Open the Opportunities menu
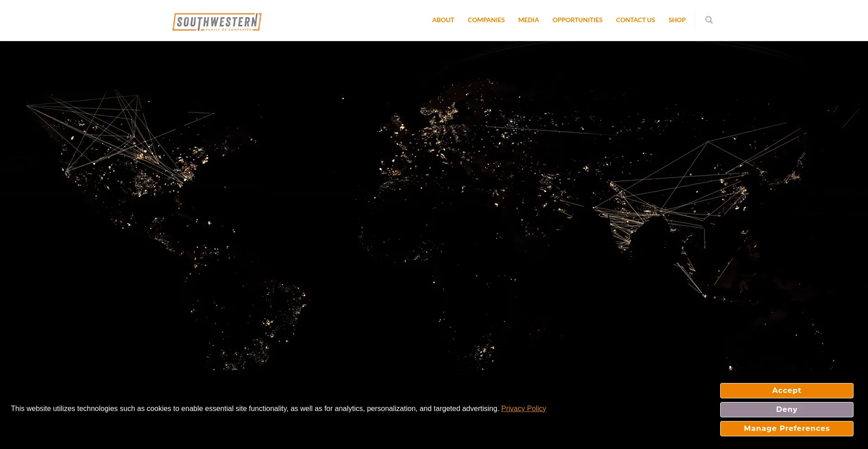This screenshot has width=868, height=449. point(577,20)
